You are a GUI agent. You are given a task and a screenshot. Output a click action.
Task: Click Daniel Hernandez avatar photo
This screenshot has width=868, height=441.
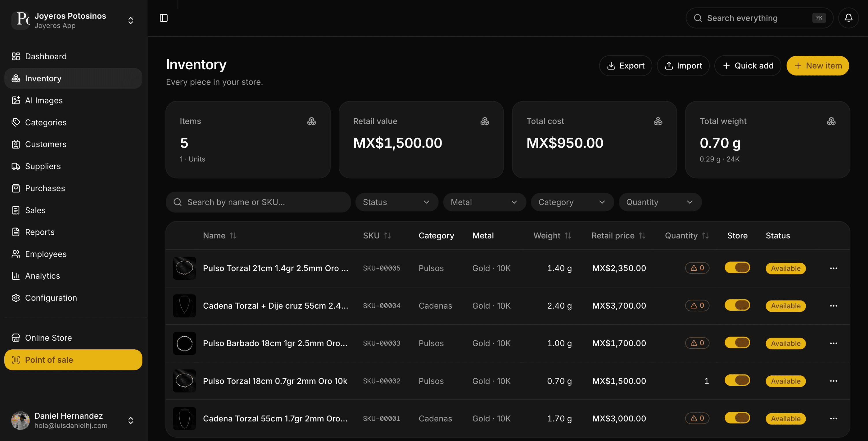pyautogui.click(x=21, y=420)
